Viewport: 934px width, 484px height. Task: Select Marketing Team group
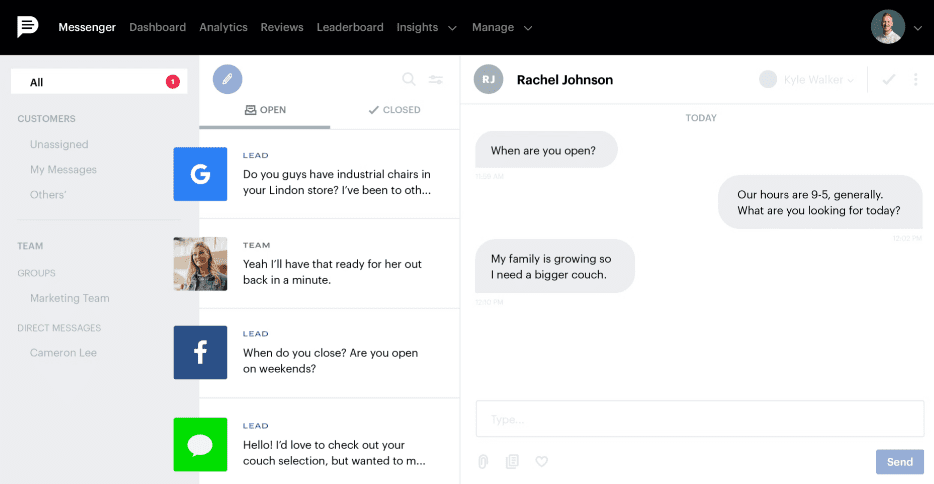(70, 298)
